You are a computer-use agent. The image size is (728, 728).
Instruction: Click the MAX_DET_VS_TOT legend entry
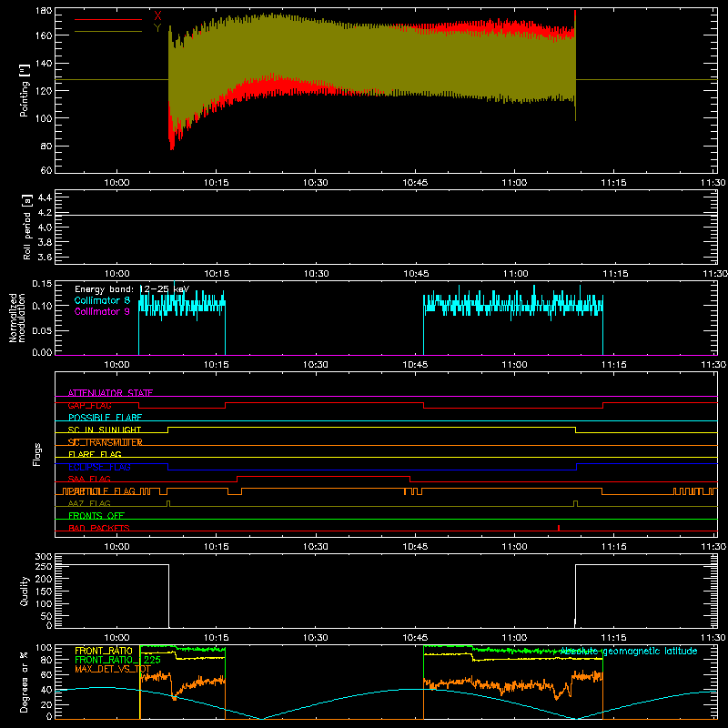[113, 669]
